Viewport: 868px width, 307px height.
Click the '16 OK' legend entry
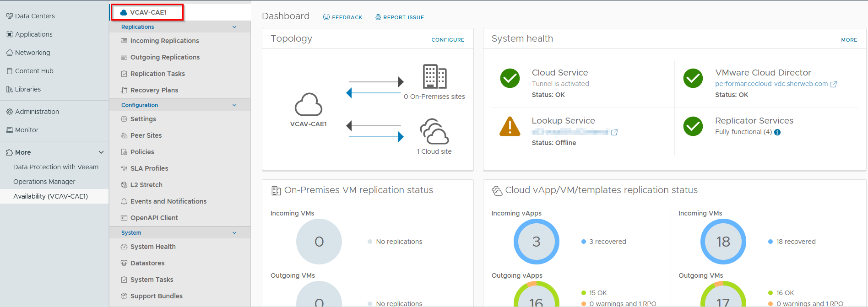pyautogui.click(x=781, y=293)
